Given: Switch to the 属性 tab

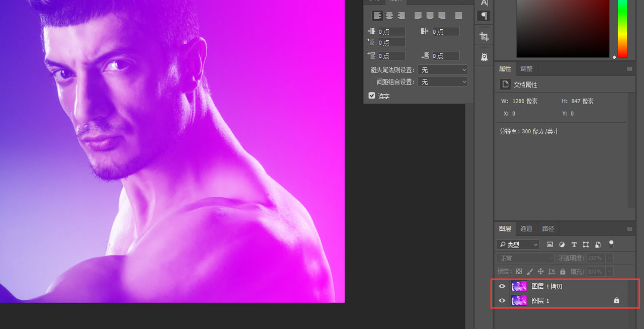Looking at the screenshot, I should coord(505,69).
